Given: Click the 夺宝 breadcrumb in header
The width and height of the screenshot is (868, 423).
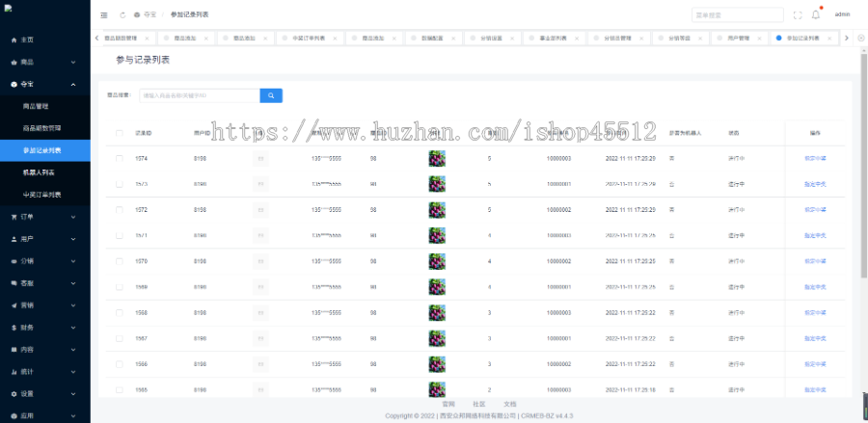Looking at the screenshot, I should (149, 14).
